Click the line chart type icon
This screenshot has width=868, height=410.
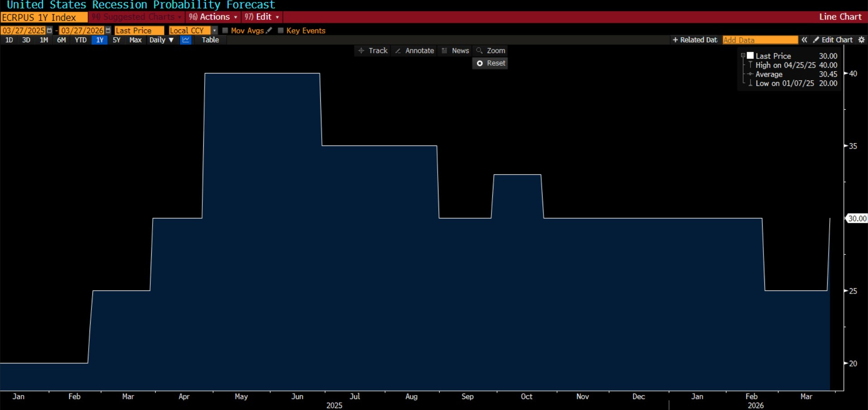click(186, 40)
